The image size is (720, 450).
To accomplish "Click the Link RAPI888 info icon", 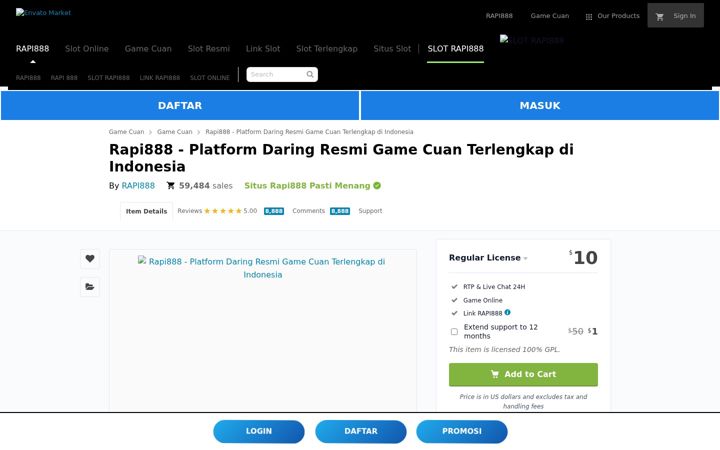I will (507, 312).
